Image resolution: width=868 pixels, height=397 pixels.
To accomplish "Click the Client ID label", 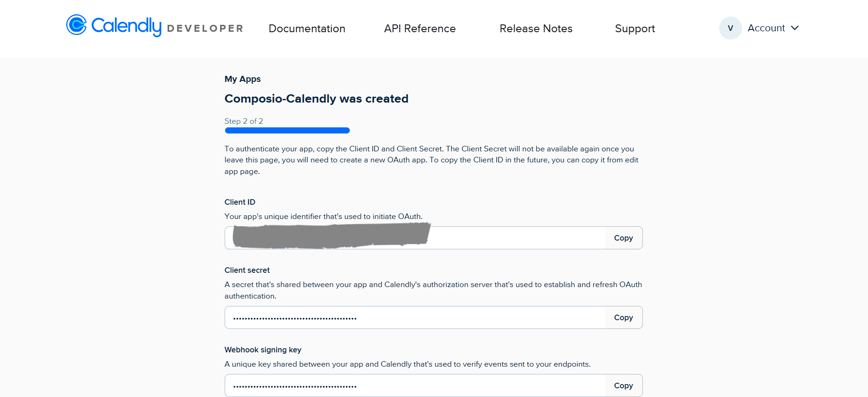I will (x=240, y=202).
